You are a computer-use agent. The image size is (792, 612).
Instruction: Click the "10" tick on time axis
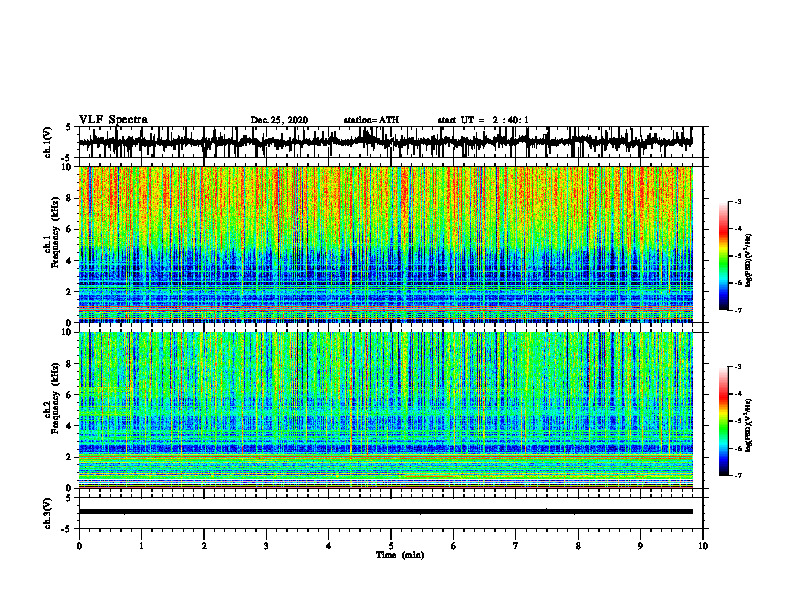pos(703,546)
